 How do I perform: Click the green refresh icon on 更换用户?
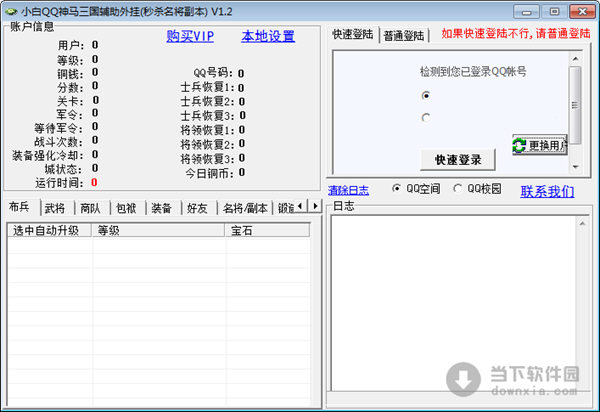tap(520, 146)
